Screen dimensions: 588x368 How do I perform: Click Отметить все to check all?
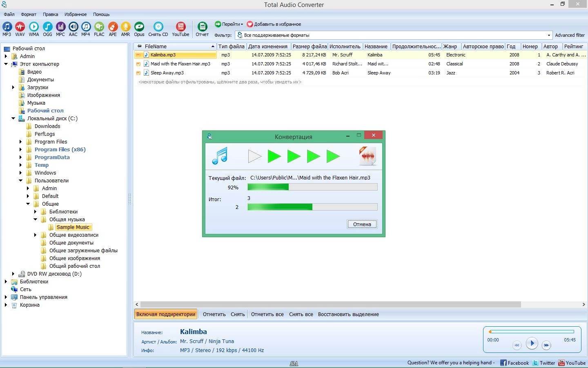(267, 314)
